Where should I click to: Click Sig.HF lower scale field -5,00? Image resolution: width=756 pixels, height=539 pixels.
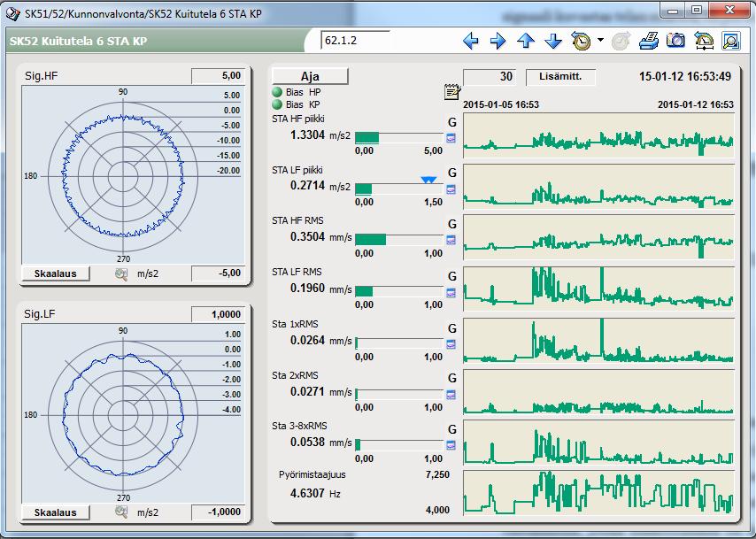coord(218,273)
